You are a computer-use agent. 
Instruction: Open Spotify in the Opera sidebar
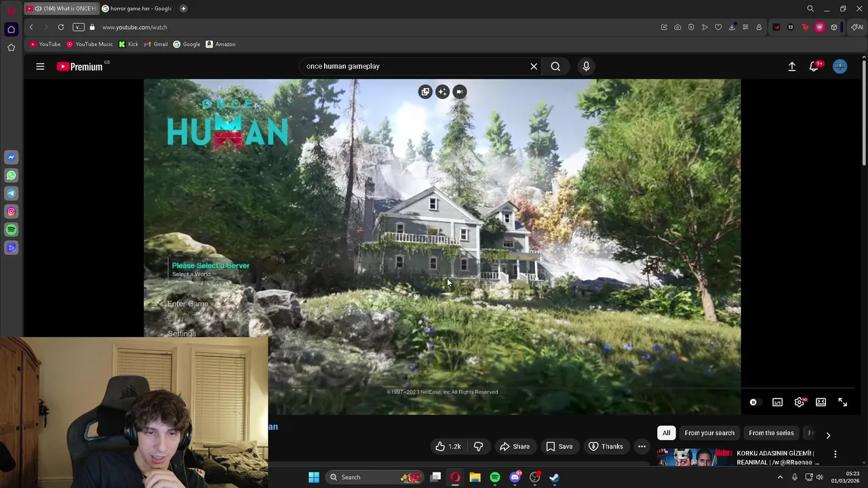(11, 230)
